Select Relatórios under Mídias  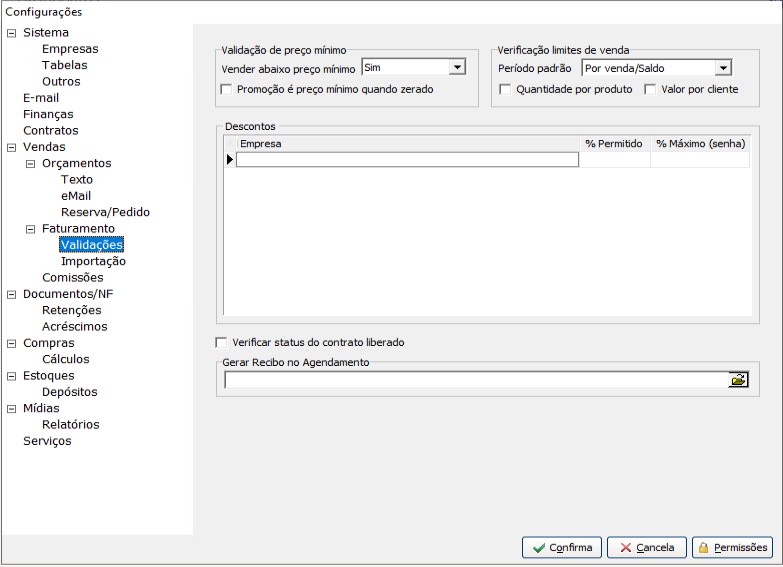tap(70, 425)
